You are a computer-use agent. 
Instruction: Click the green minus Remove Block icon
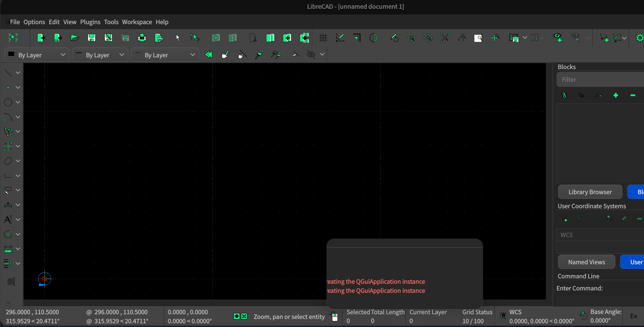(633, 96)
